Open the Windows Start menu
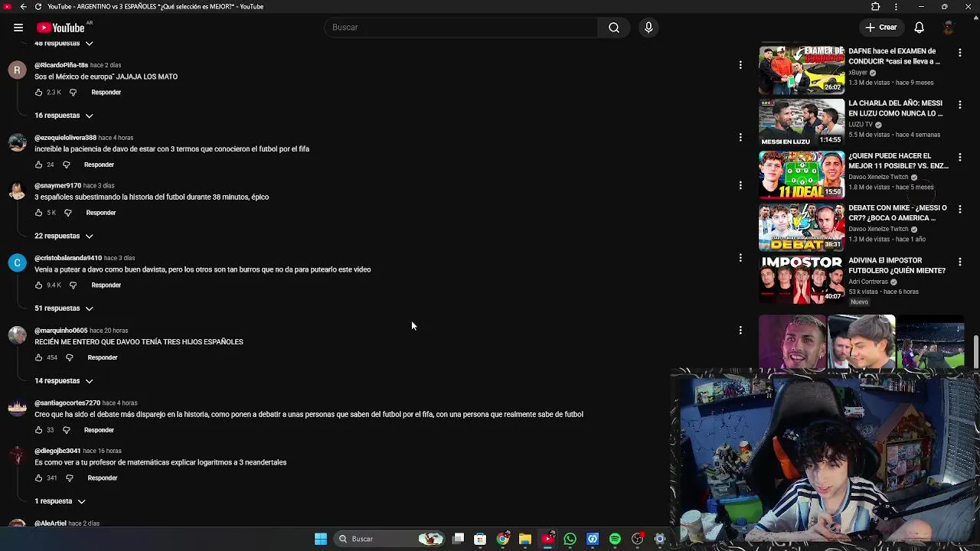Image resolution: width=980 pixels, height=551 pixels. (x=321, y=539)
